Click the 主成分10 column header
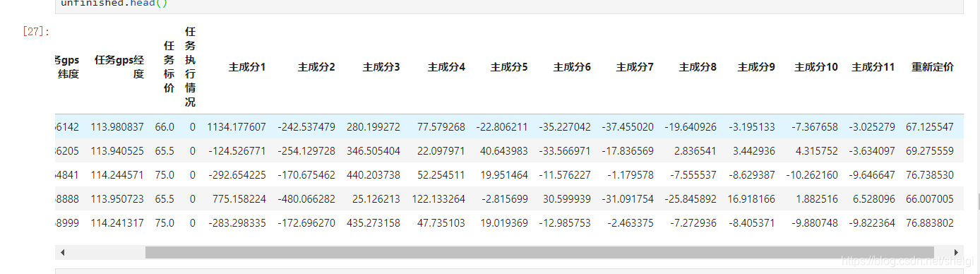 (x=816, y=67)
